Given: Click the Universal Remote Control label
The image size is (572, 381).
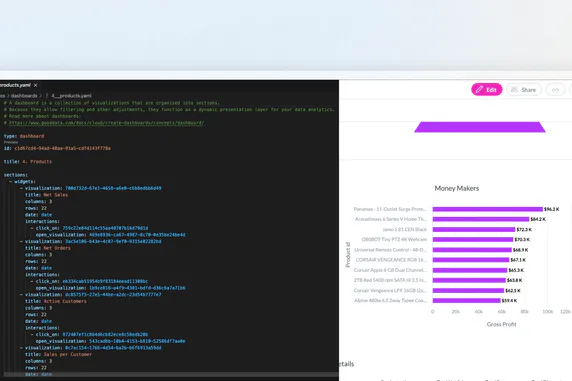Looking at the screenshot, I should pos(390,250).
